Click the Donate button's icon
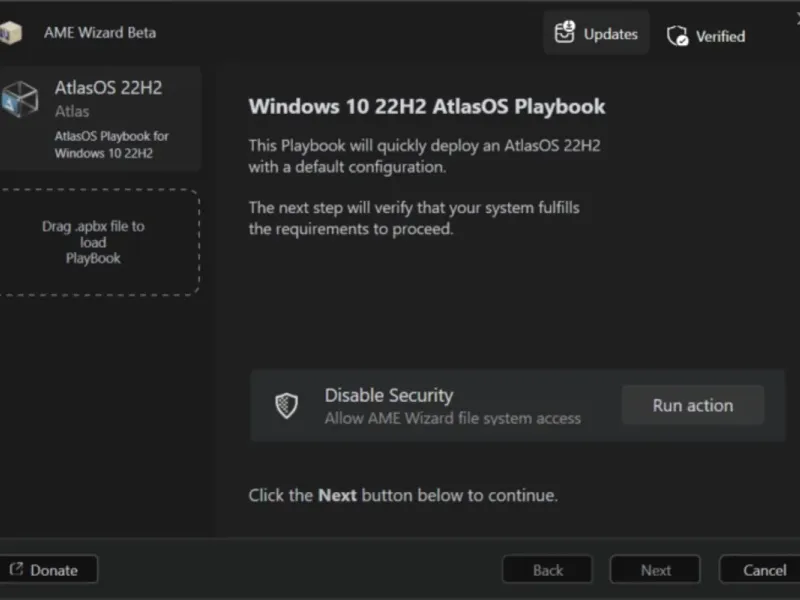 click(x=16, y=570)
